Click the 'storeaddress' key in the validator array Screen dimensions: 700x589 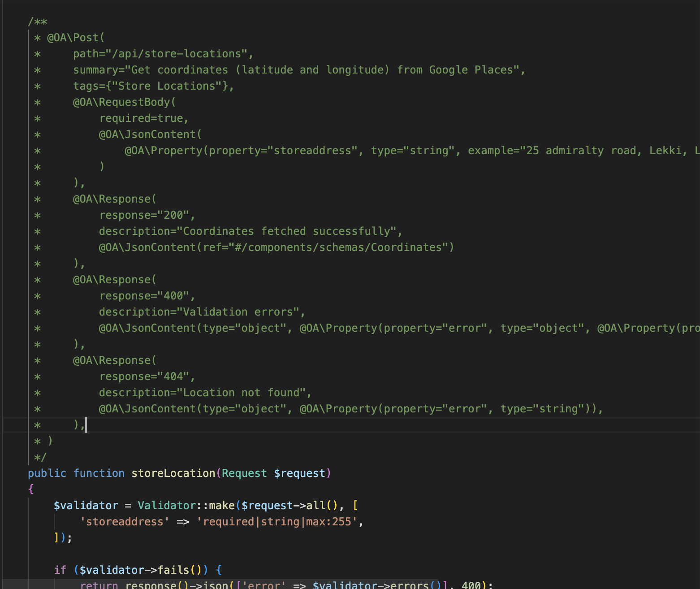click(x=125, y=522)
